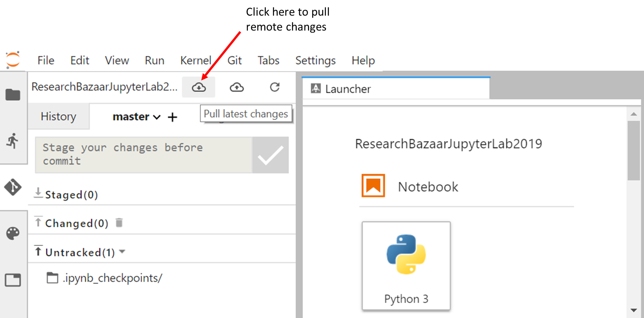This screenshot has height=318, width=644.
Task: Click the commit checkmark button
Action: [270, 155]
